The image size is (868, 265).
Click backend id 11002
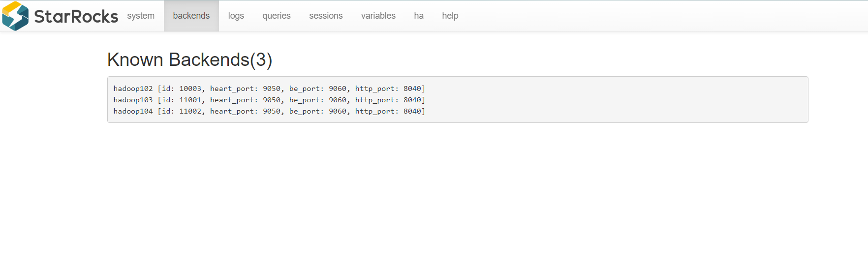click(x=190, y=111)
